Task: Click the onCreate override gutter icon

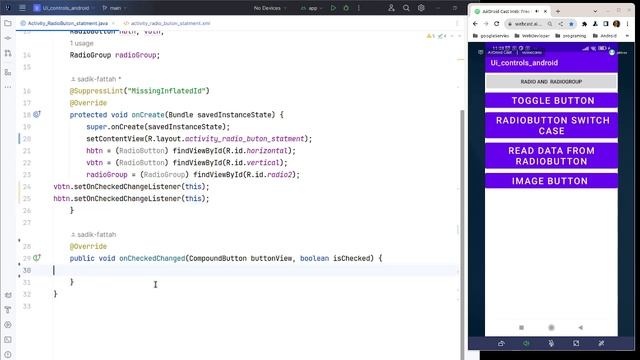Action: click(37, 114)
